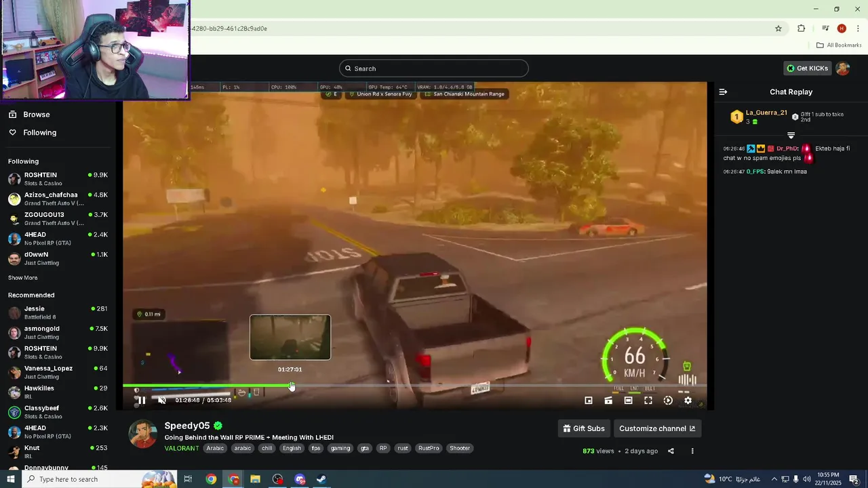The image size is (868, 488).
Task: Open Task View on taskbar
Action: click(x=188, y=479)
